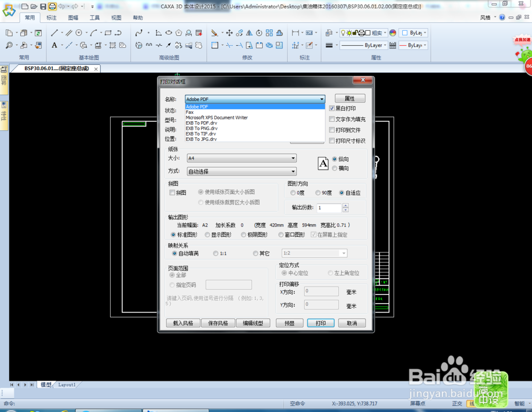Screen dimensions: 532x412
Task: Open the red ByLayer line color dropdown
Action: point(413,45)
